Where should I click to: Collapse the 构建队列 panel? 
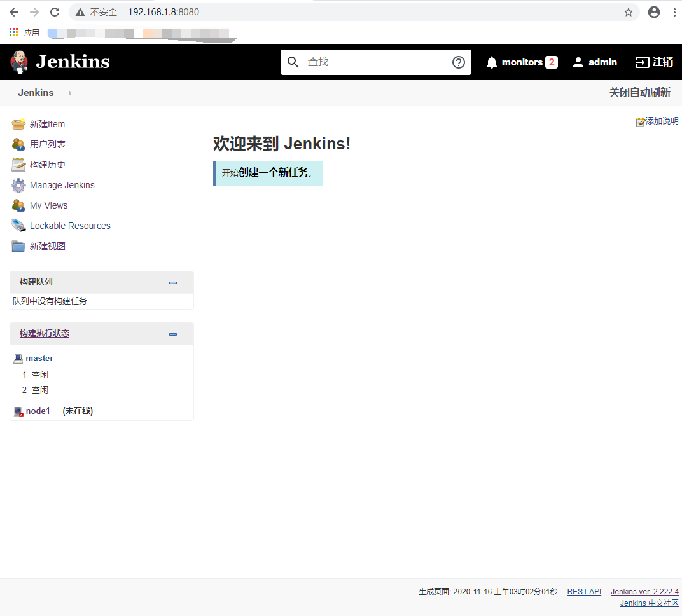pos(173,282)
